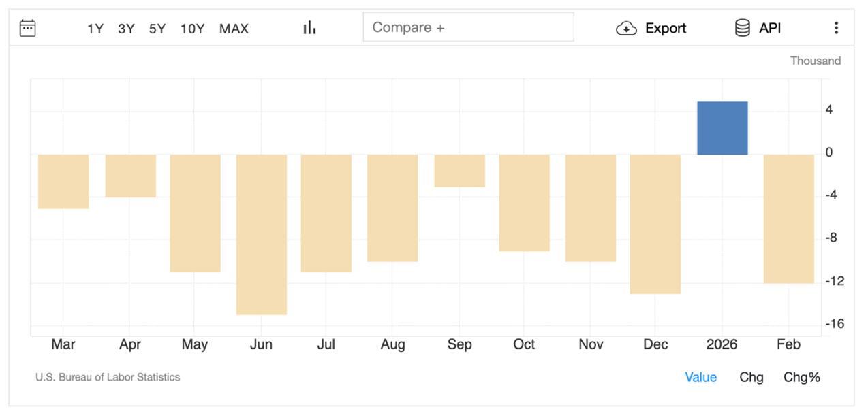
Task: Click the Export button label
Action: click(665, 28)
